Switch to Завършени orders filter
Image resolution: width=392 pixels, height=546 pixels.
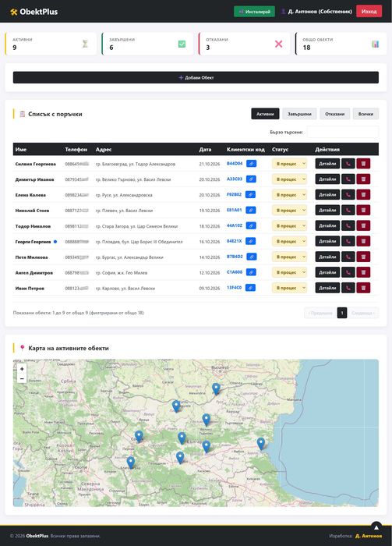coord(299,114)
